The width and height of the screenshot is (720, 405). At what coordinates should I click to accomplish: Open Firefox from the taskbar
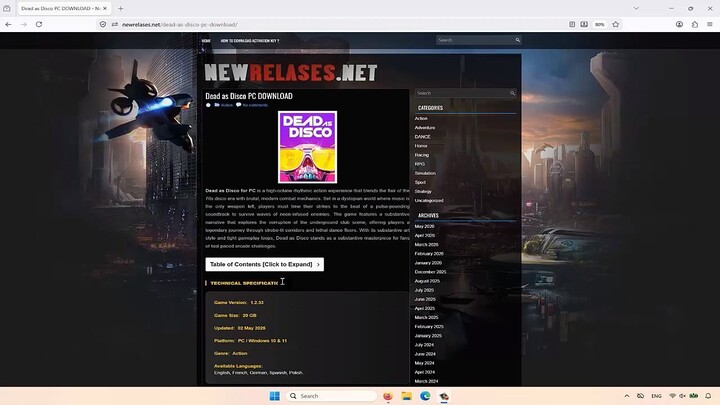[x=388, y=396]
